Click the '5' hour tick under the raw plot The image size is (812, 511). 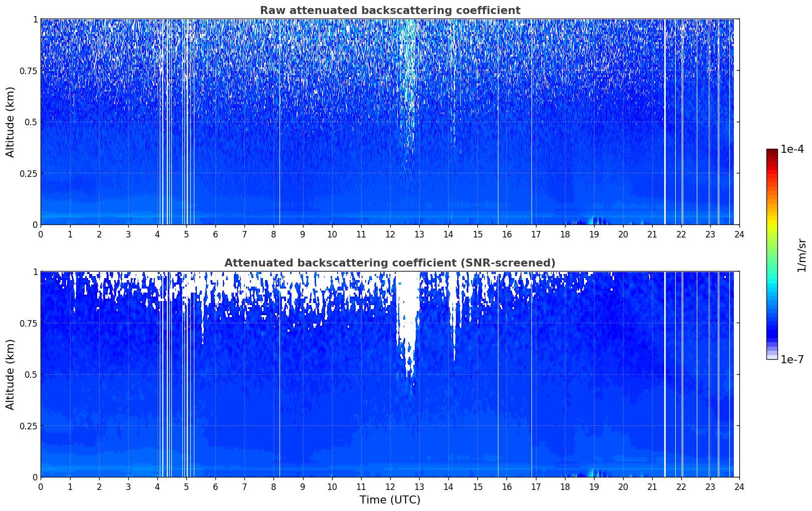186,234
